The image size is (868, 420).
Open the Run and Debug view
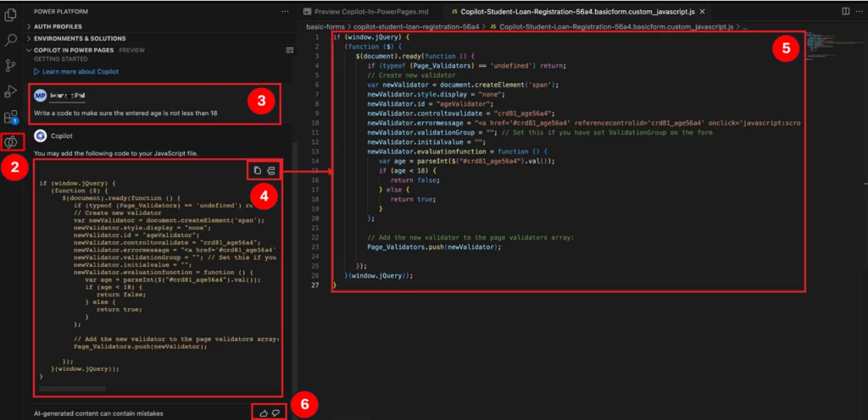click(11, 91)
